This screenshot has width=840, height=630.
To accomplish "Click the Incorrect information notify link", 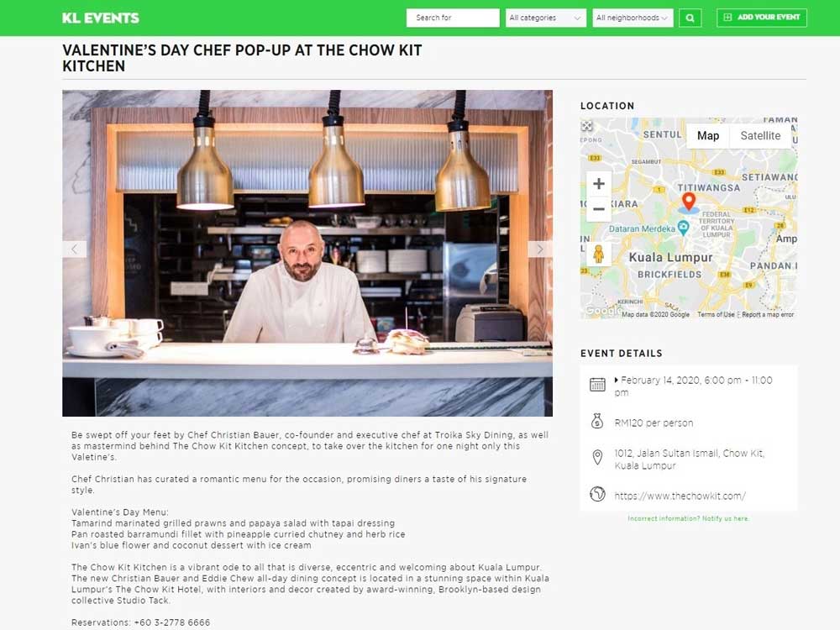I will click(689, 518).
